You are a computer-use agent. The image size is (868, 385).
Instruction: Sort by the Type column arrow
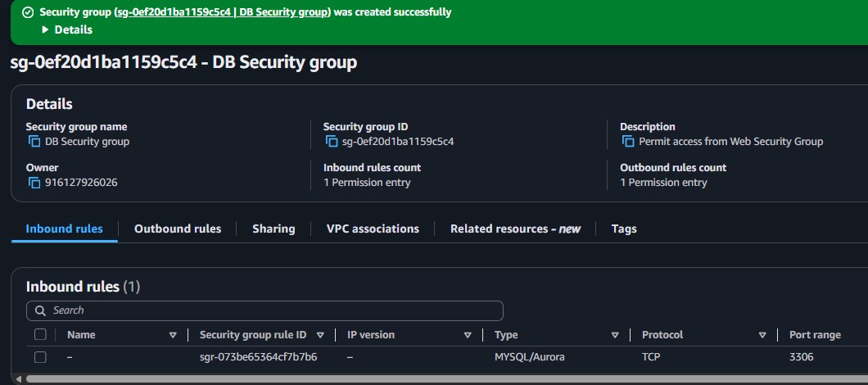[x=615, y=335]
